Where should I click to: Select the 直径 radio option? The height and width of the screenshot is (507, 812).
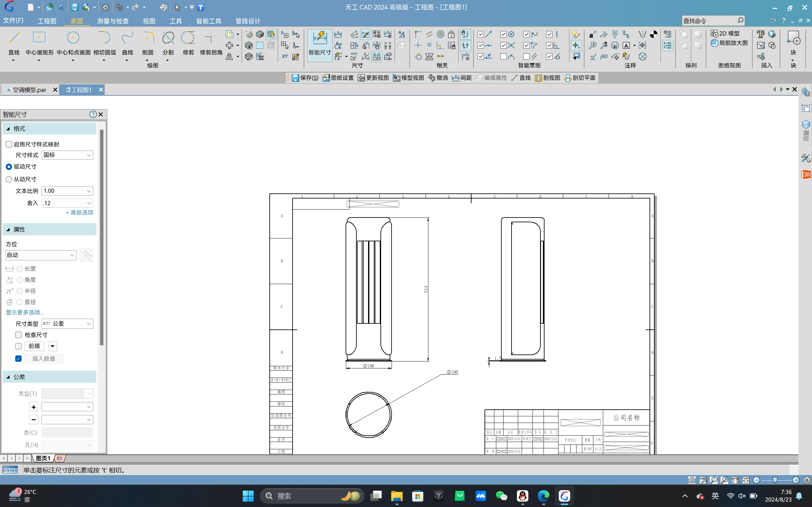20,302
